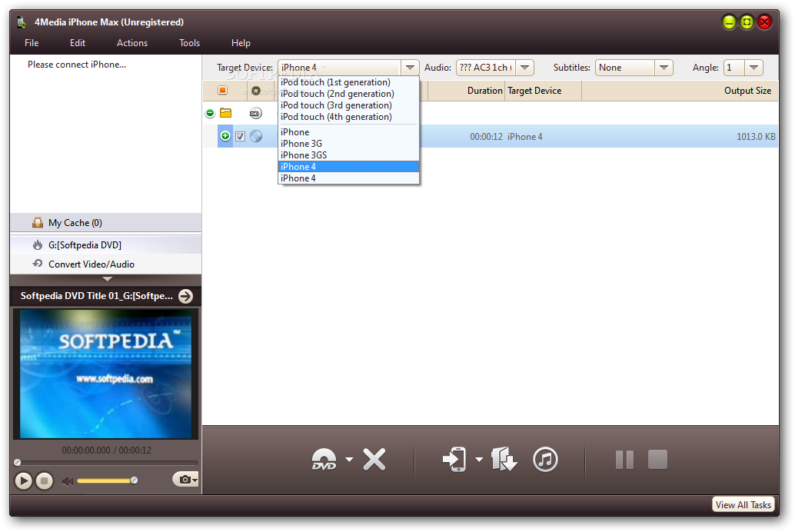Click the Please connect iPhone... text
Viewport: 795px width, 532px height.
77,65
